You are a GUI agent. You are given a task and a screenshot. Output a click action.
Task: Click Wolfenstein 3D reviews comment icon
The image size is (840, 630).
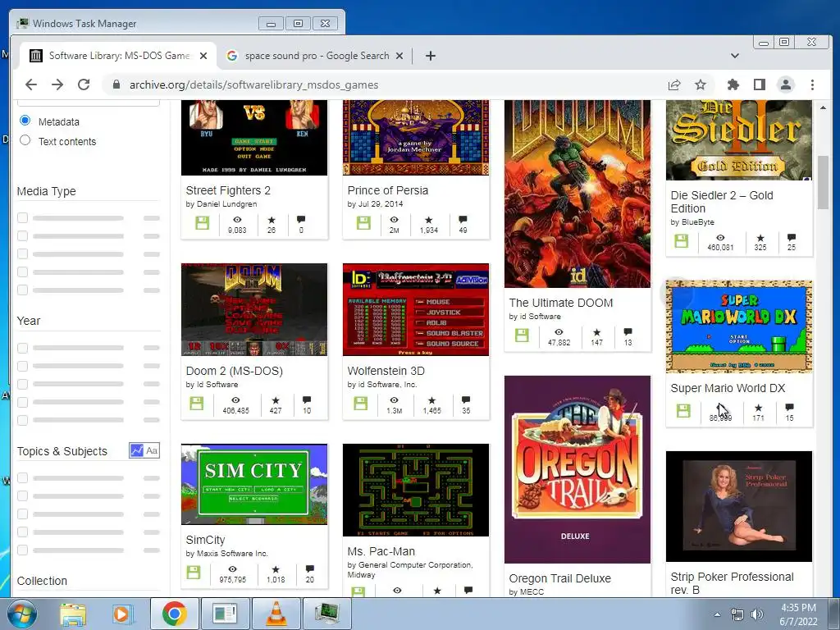coord(466,399)
